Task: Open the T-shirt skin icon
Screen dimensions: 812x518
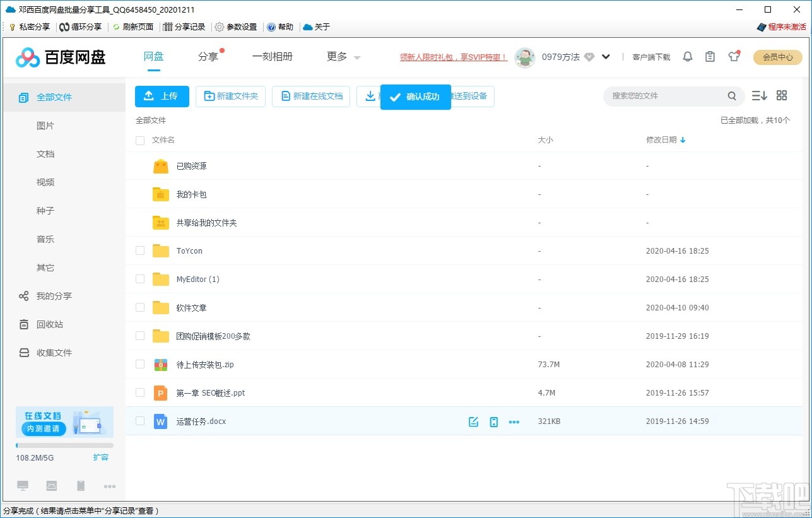Action: (733, 57)
